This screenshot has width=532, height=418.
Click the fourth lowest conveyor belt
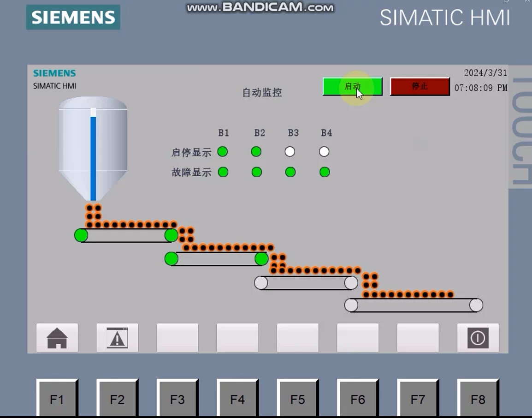(x=414, y=305)
